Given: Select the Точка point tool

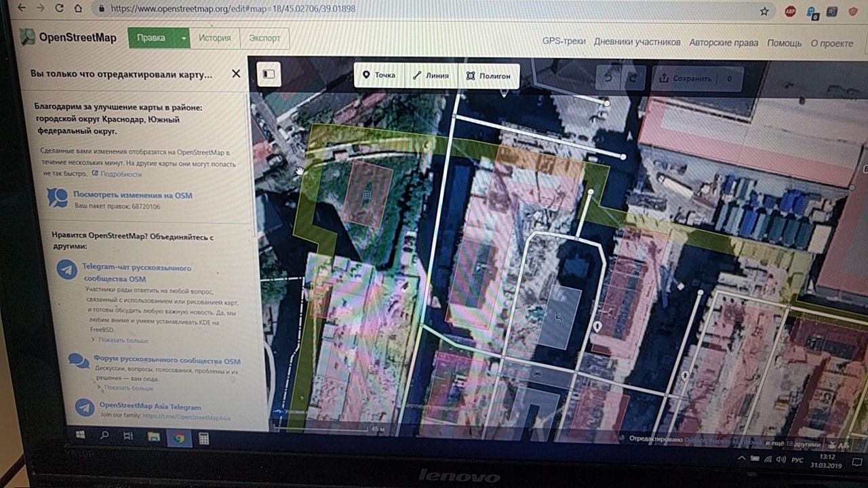Looking at the screenshot, I should (x=380, y=75).
